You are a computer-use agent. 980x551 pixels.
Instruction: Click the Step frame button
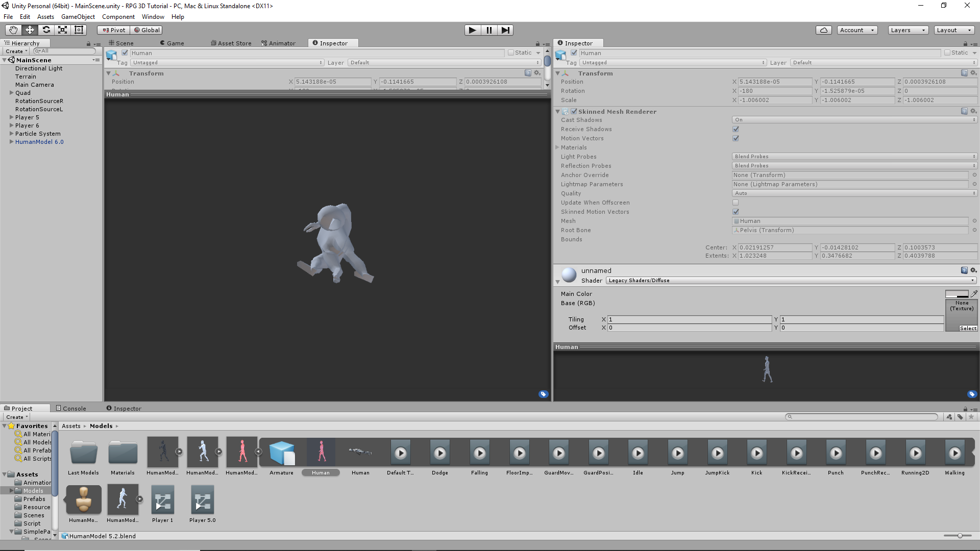505,30
